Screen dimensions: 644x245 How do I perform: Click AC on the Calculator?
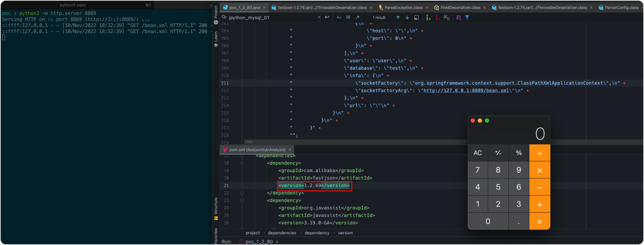(477, 153)
